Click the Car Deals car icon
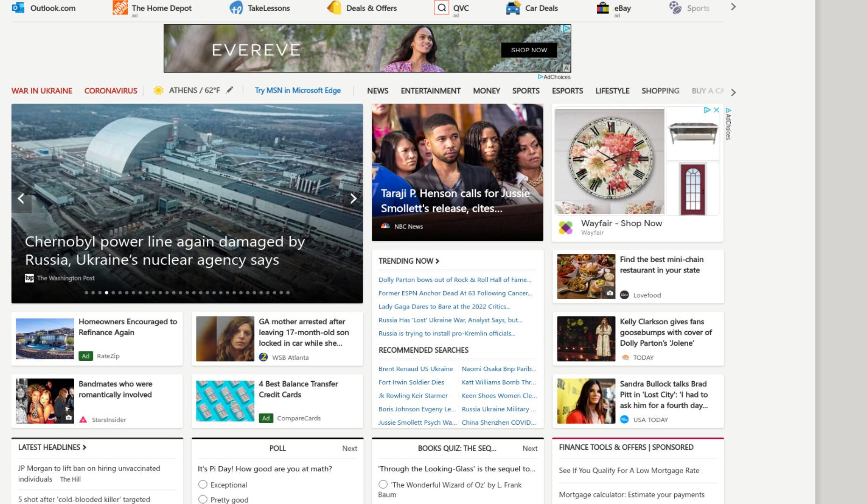Image resolution: width=867 pixels, height=504 pixels. pos(513,7)
